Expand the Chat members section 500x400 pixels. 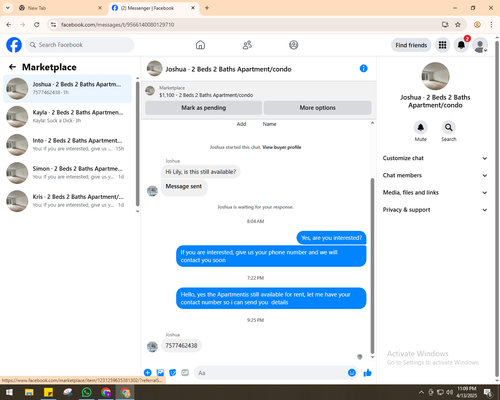click(x=435, y=175)
